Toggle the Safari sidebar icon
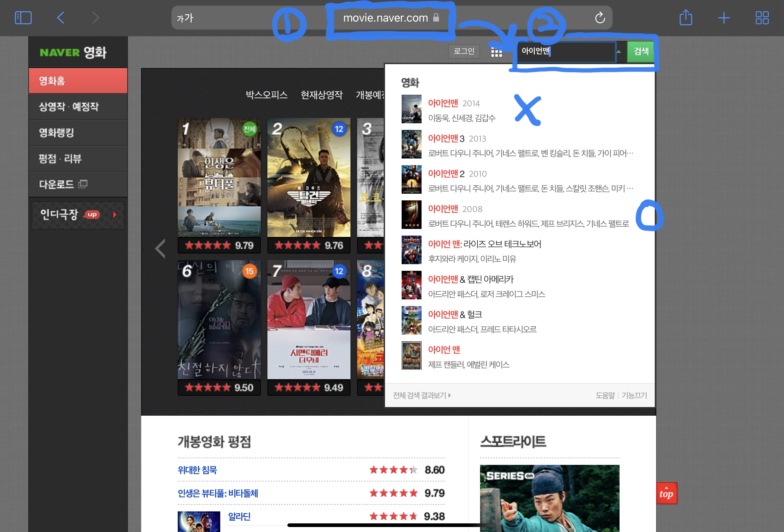 [23, 18]
